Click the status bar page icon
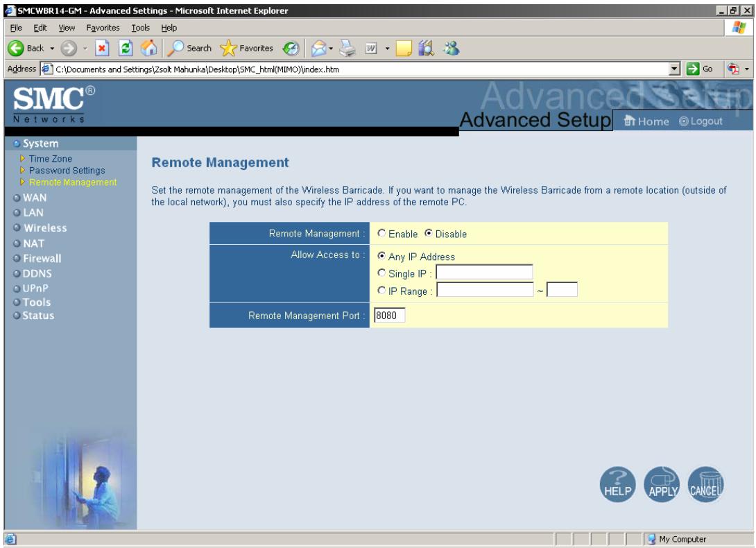The image size is (756, 548). (10, 539)
